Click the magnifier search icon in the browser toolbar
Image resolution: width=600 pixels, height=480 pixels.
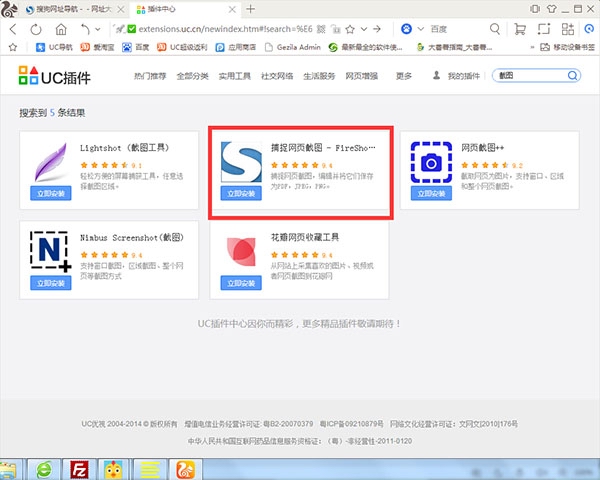[495, 29]
